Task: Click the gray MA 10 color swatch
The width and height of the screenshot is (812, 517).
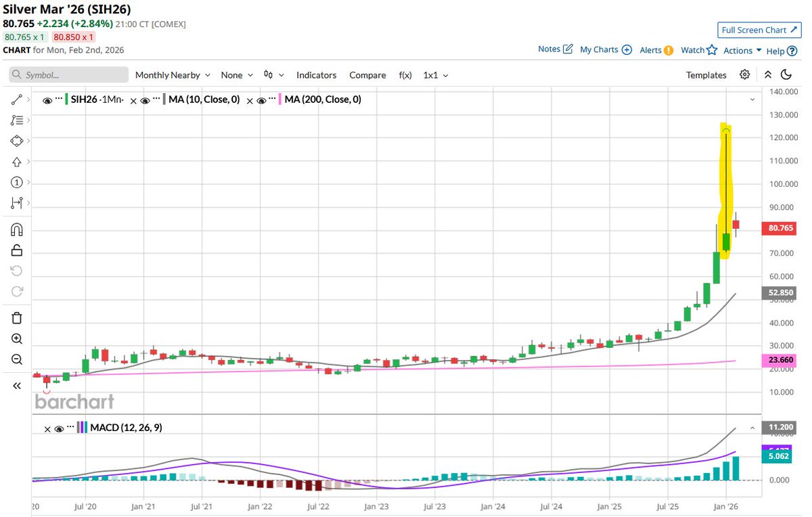Action: tap(164, 99)
